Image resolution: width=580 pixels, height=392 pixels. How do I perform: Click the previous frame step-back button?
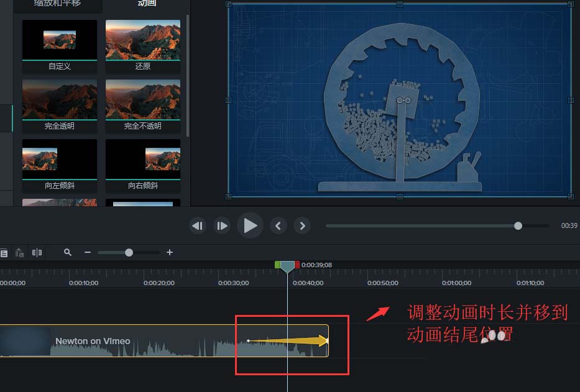coord(198,226)
